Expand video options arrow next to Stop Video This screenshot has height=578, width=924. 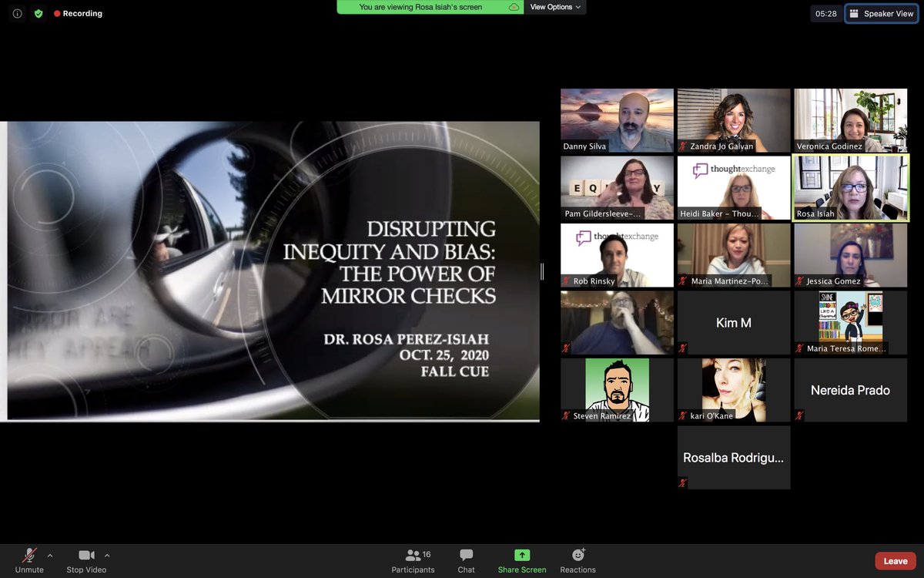[x=107, y=555]
